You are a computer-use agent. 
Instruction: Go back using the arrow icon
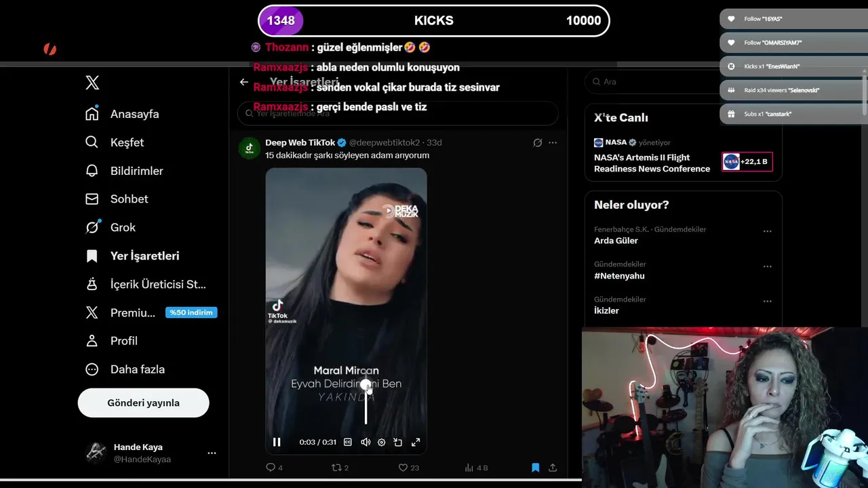pos(244,82)
